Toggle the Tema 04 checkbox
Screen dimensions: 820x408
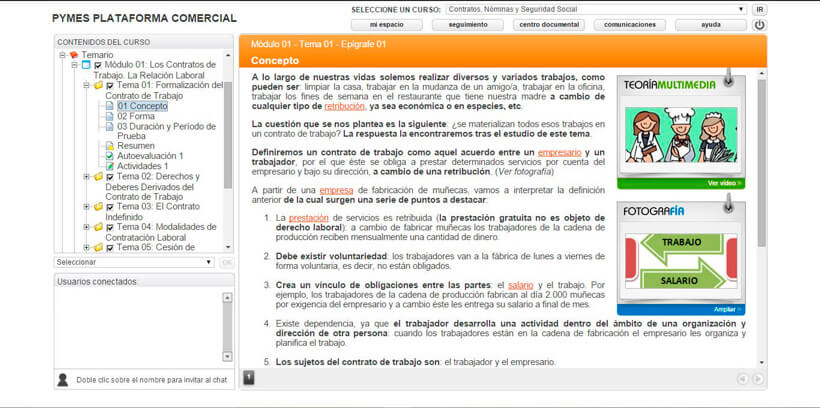pyautogui.click(x=110, y=228)
